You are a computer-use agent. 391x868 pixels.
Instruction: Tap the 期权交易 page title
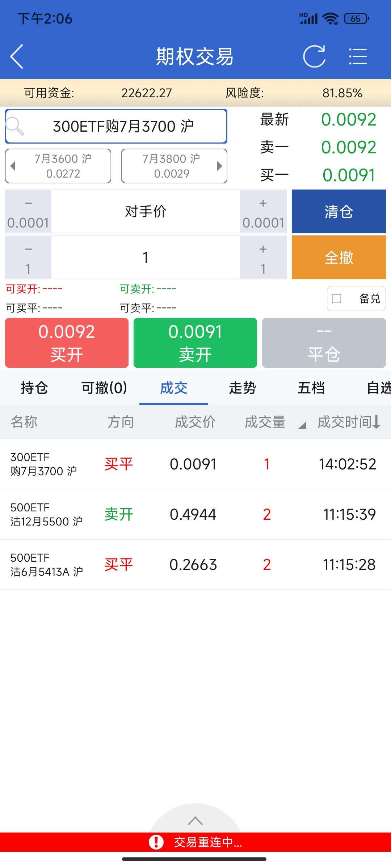(195, 56)
